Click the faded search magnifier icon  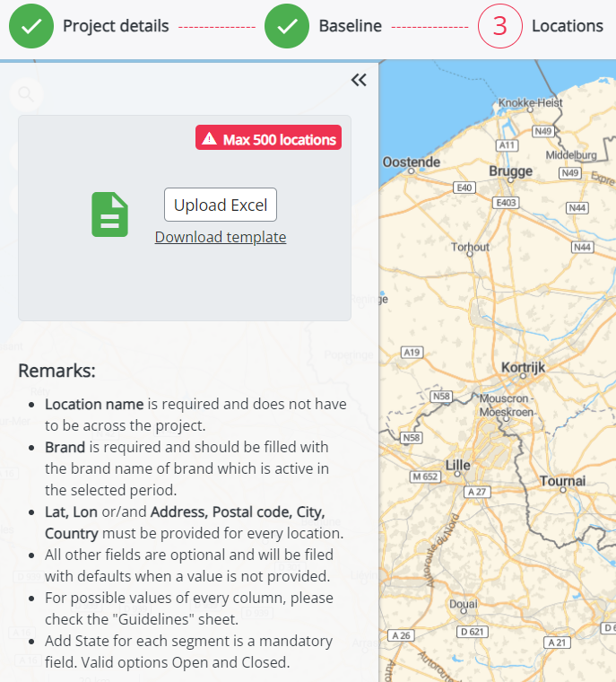coord(26,93)
